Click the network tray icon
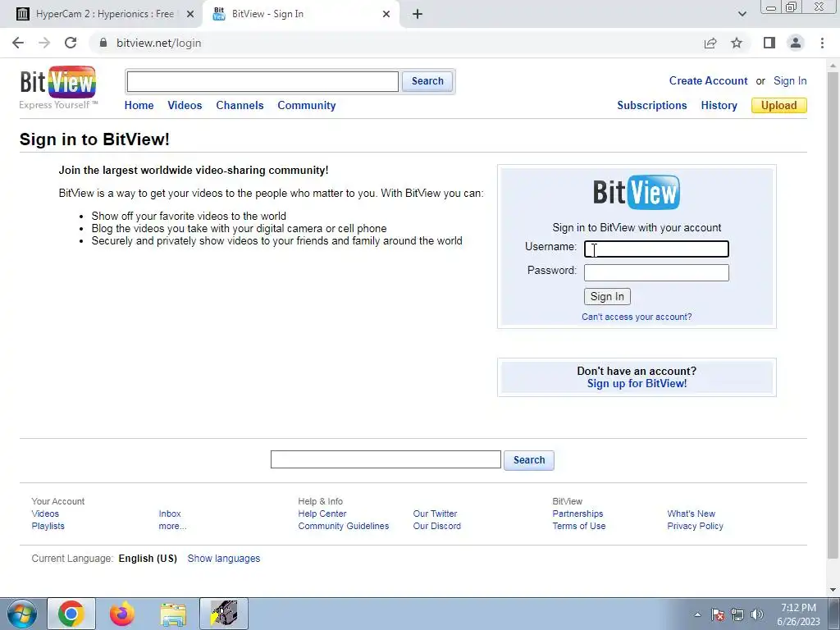This screenshot has width=840, height=630. (737, 614)
